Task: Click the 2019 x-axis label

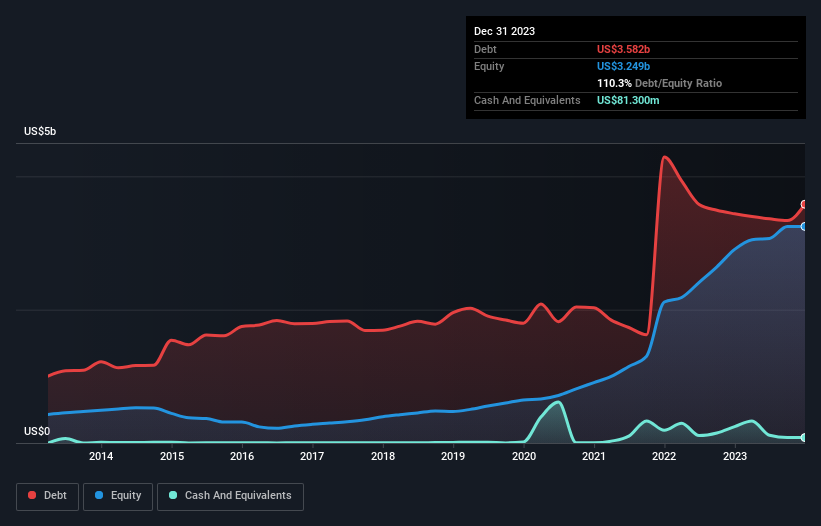Action: (x=453, y=456)
